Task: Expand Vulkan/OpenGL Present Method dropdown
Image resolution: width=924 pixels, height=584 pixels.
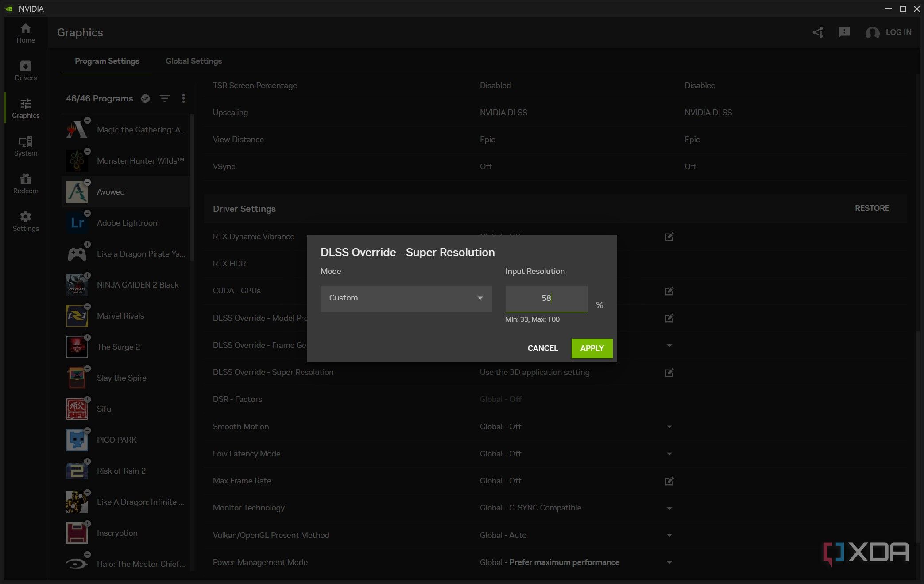Action: pyautogui.click(x=669, y=535)
